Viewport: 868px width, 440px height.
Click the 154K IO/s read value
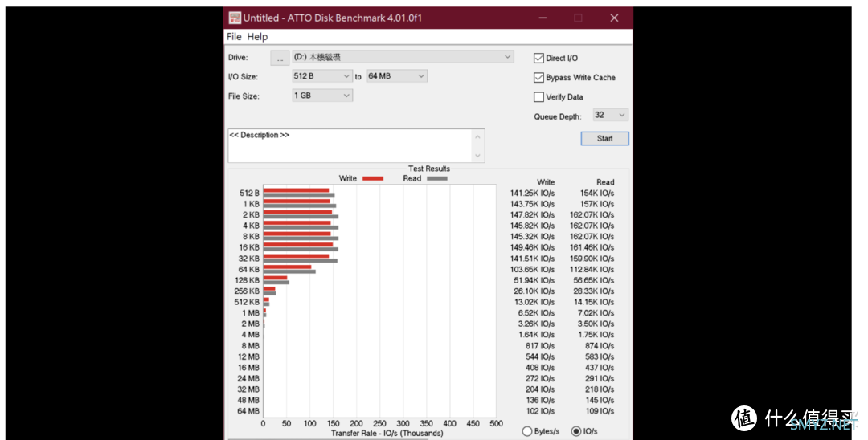[596, 193]
